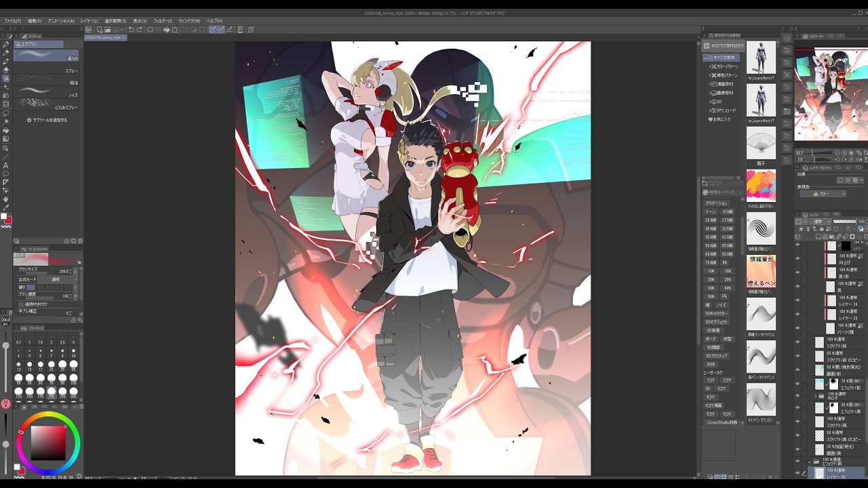Toggle visibility of the 画面(奥) layer
Screen dimensions: 868x488
pos(797,450)
